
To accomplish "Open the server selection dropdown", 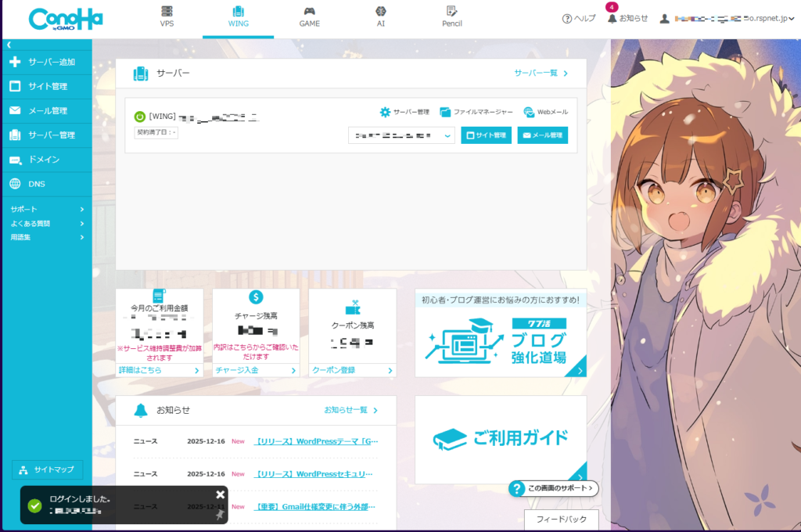I will (x=400, y=135).
